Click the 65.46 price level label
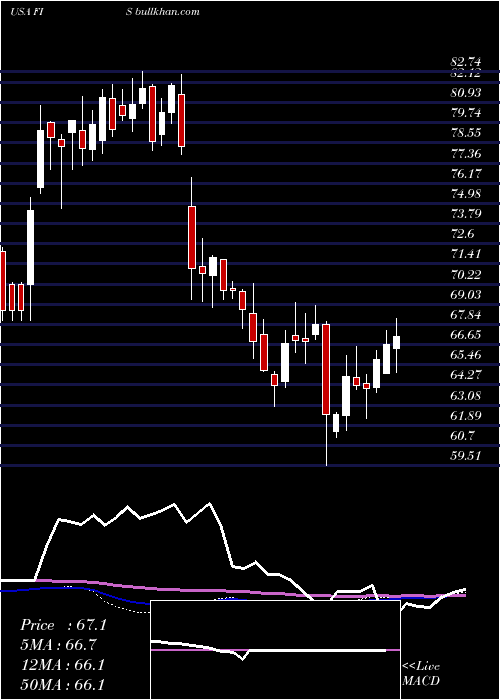500x700 pixels. [466, 355]
